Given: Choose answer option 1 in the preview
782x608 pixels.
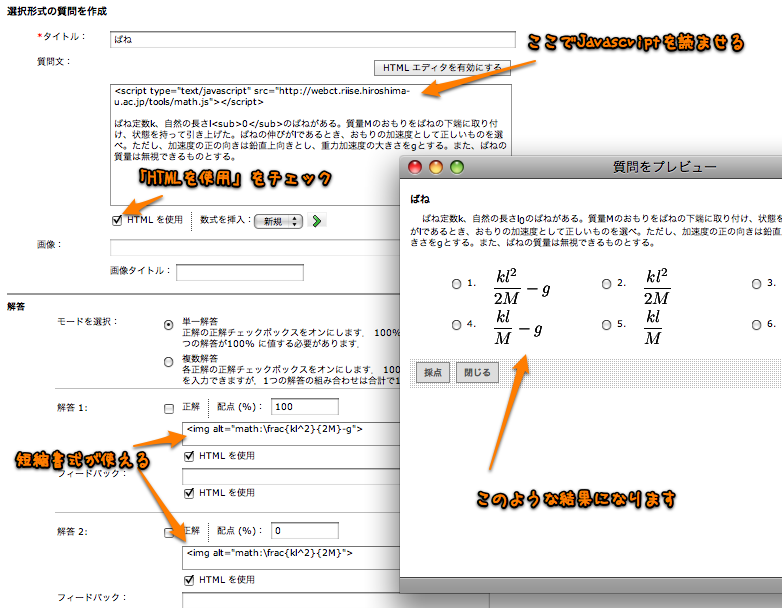Looking at the screenshot, I should point(456,284).
